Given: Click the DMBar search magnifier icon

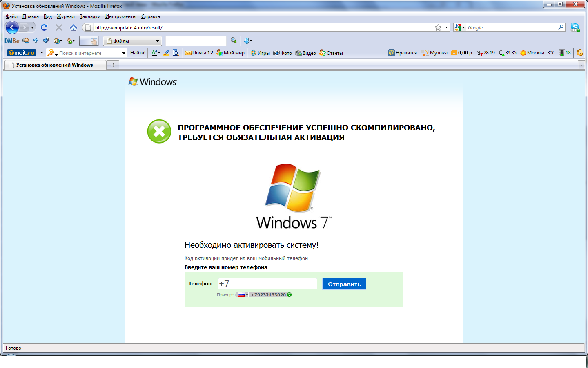Looking at the screenshot, I should 234,40.
